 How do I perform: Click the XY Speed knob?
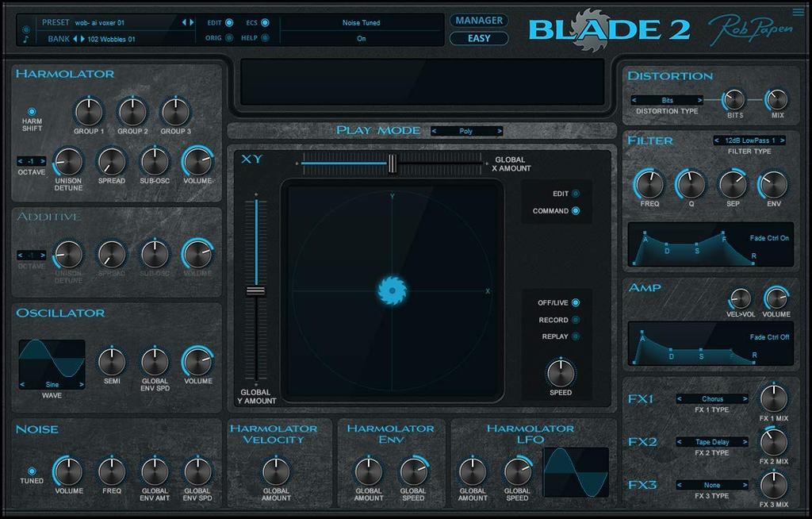coord(560,372)
